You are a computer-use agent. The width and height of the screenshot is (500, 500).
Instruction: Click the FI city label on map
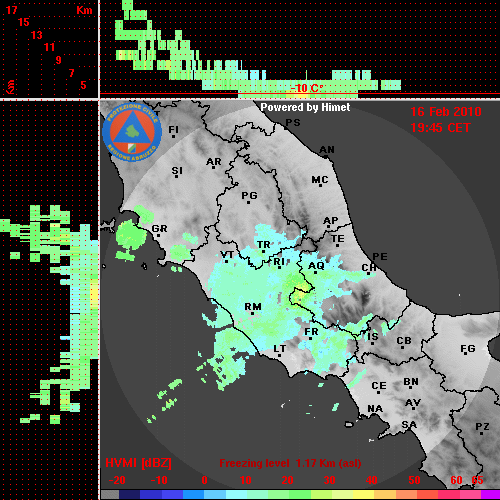(x=173, y=129)
